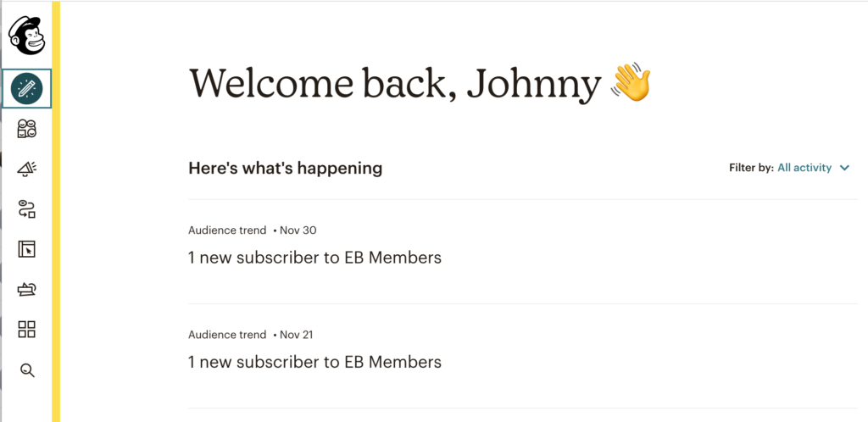Click the Search magnifying glass icon
Screen dimensions: 868x422
26,369
